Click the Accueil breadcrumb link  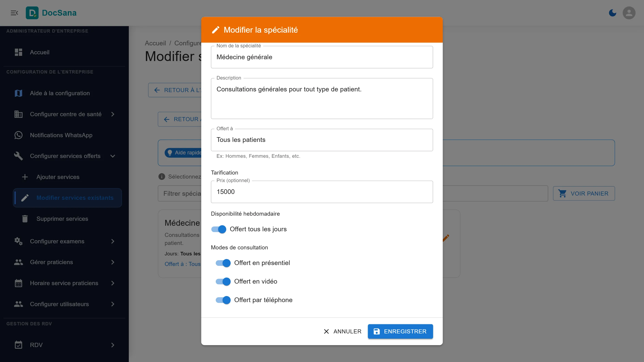(155, 43)
